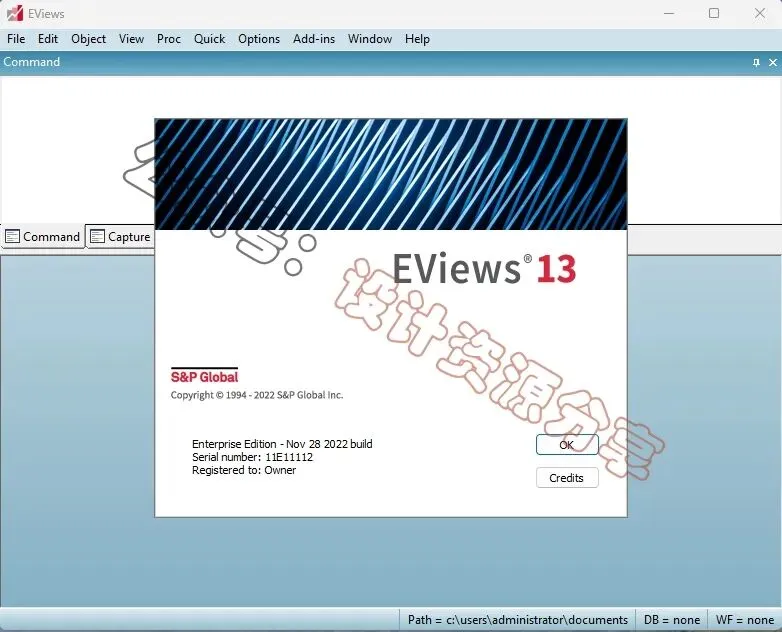Click the DB = none status entry
782x632 pixels.
[x=671, y=620]
